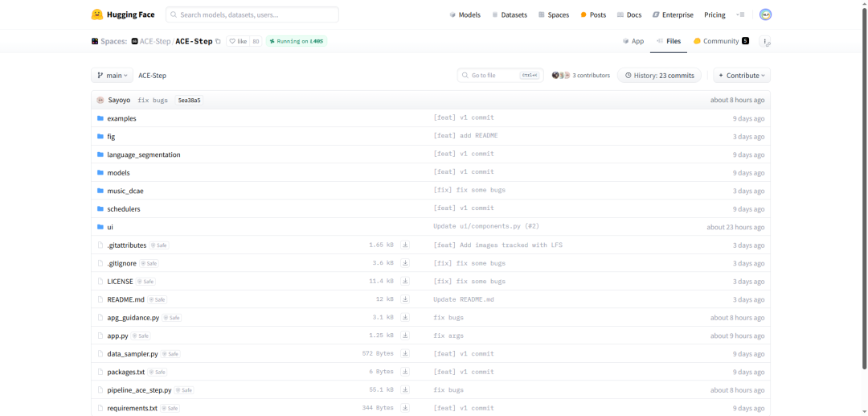
Task: Open the music_dcae folder
Action: coord(125,191)
